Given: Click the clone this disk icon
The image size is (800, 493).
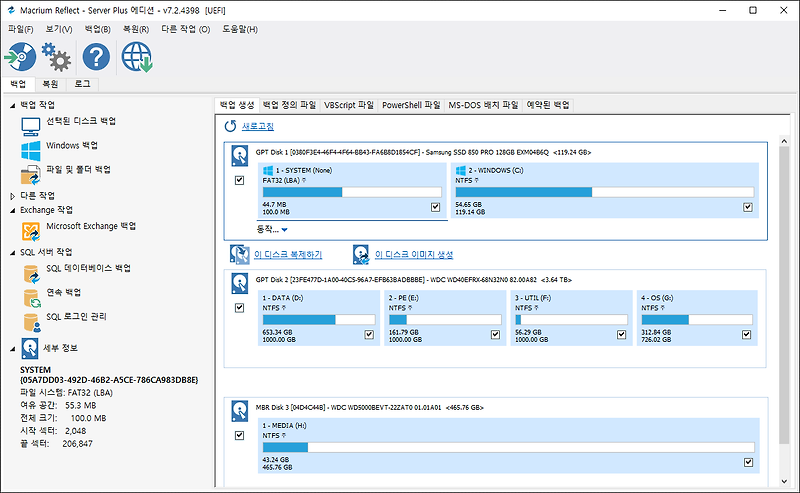Looking at the screenshot, I should point(239,255).
